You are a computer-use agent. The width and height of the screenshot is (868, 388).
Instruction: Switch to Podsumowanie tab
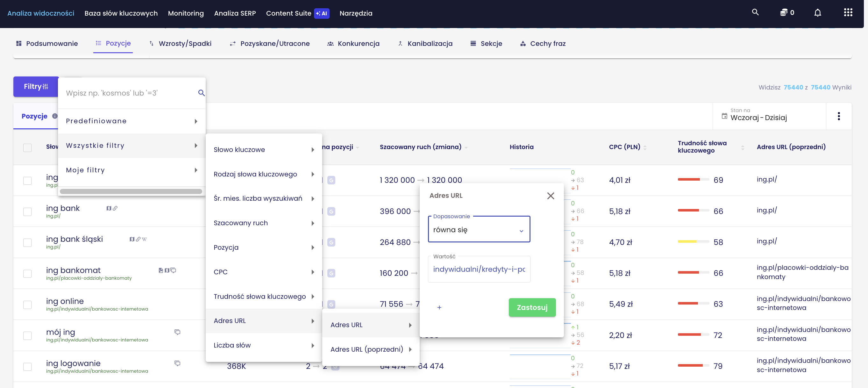point(47,44)
